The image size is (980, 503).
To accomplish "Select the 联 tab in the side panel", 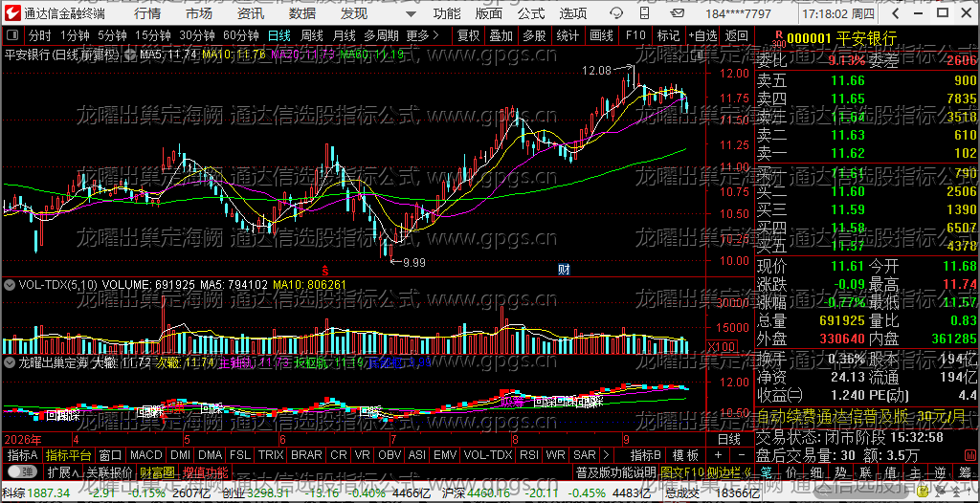I will tap(866, 471).
